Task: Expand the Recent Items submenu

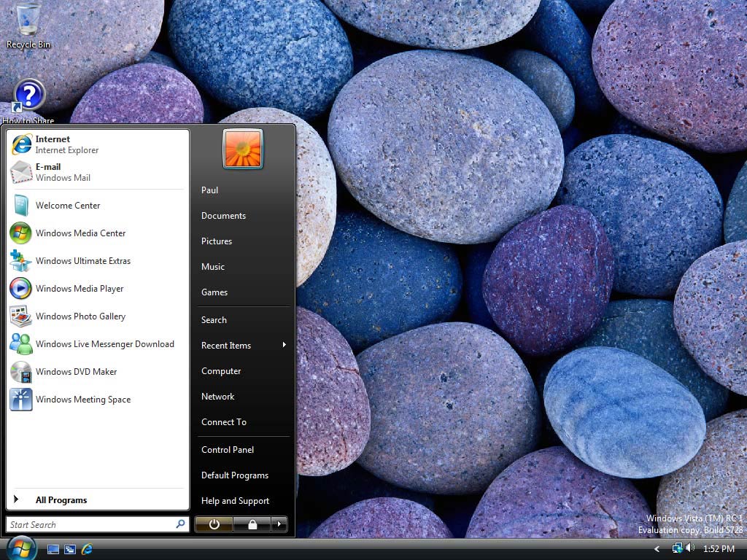Action: point(243,345)
